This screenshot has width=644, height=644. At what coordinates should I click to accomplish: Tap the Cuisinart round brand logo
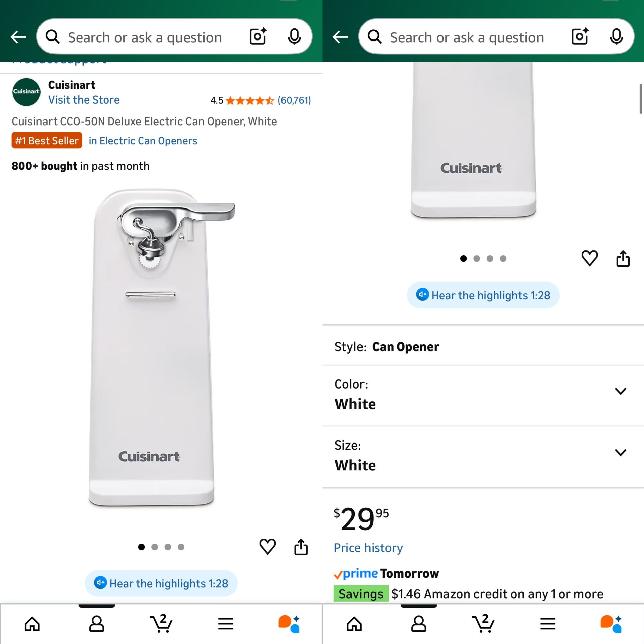pos(26,92)
